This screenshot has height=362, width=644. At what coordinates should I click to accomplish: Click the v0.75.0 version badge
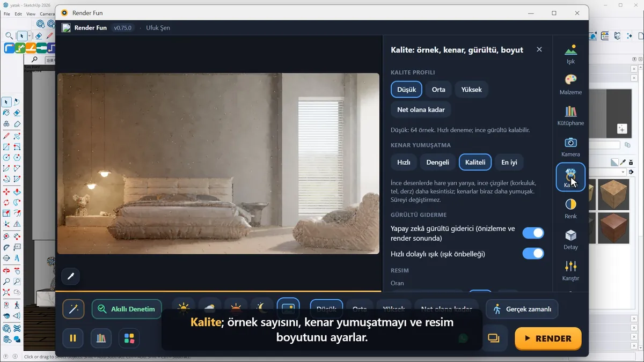123,28
